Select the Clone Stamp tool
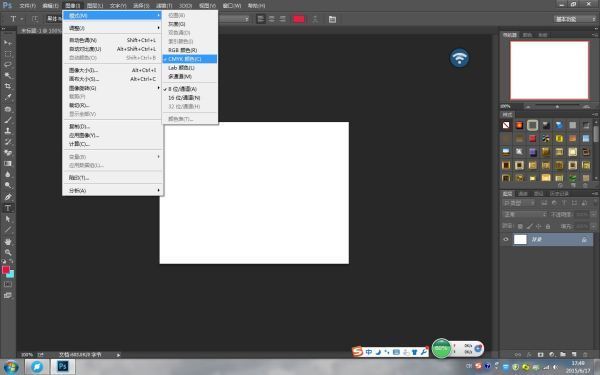Screen dimensions: 600x375 (8, 131)
